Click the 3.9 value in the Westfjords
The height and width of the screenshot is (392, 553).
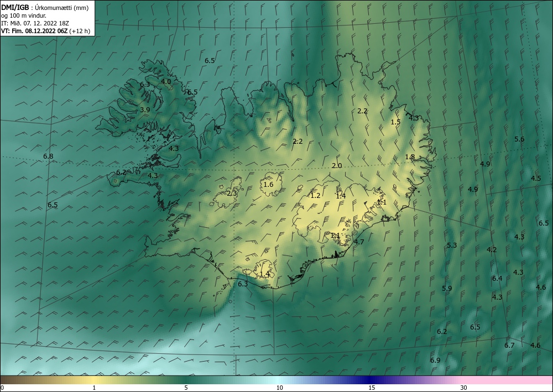pyautogui.click(x=145, y=109)
